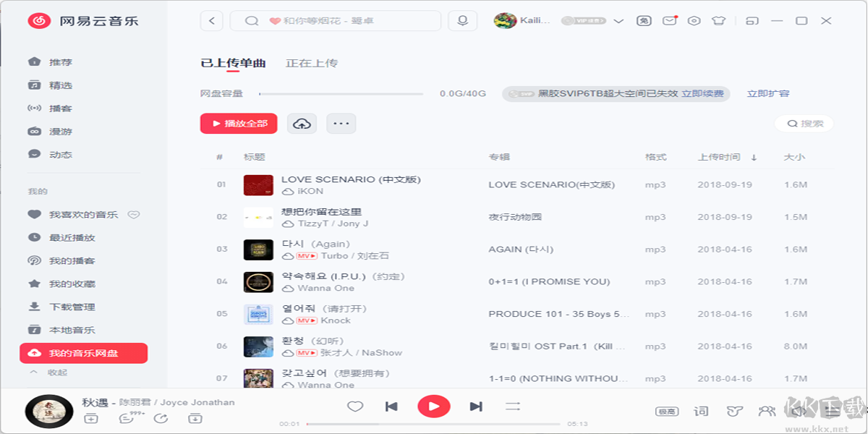Like the current song 秋遇 with the heart
This screenshot has height=434, width=868.
(x=355, y=407)
